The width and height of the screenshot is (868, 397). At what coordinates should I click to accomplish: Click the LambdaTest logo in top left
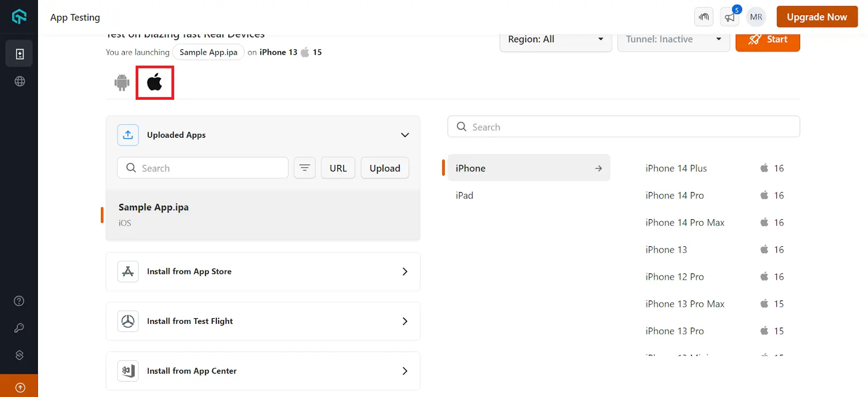coord(19,17)
